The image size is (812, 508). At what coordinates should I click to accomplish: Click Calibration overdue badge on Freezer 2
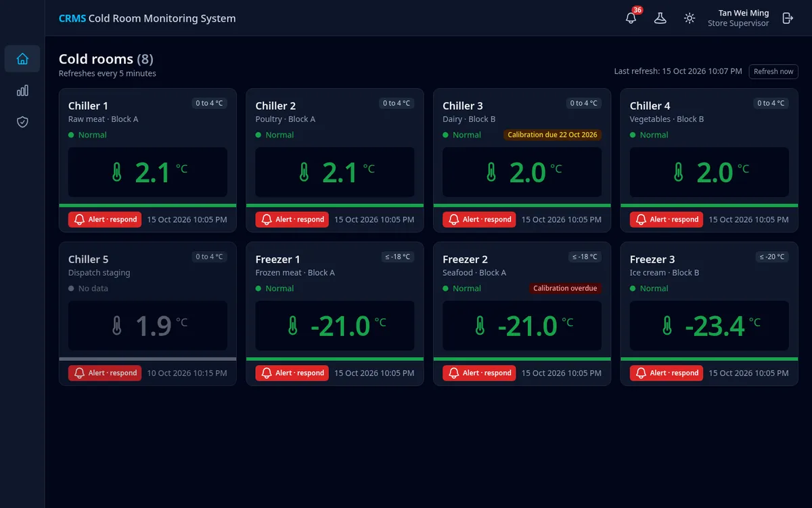point(565,289)
